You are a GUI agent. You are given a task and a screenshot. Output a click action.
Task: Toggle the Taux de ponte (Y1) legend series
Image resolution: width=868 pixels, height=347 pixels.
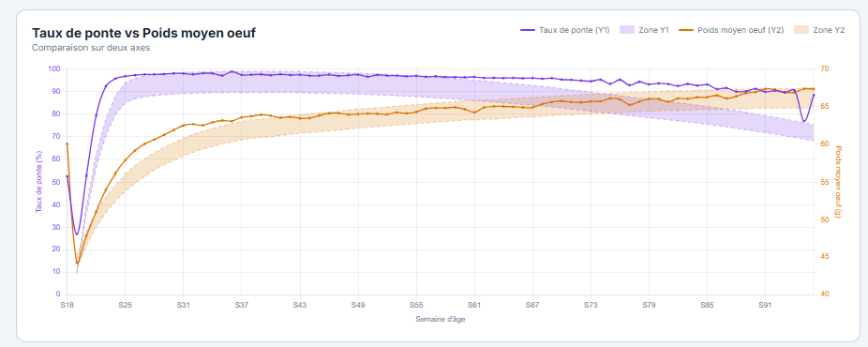[x=564, y=30]
